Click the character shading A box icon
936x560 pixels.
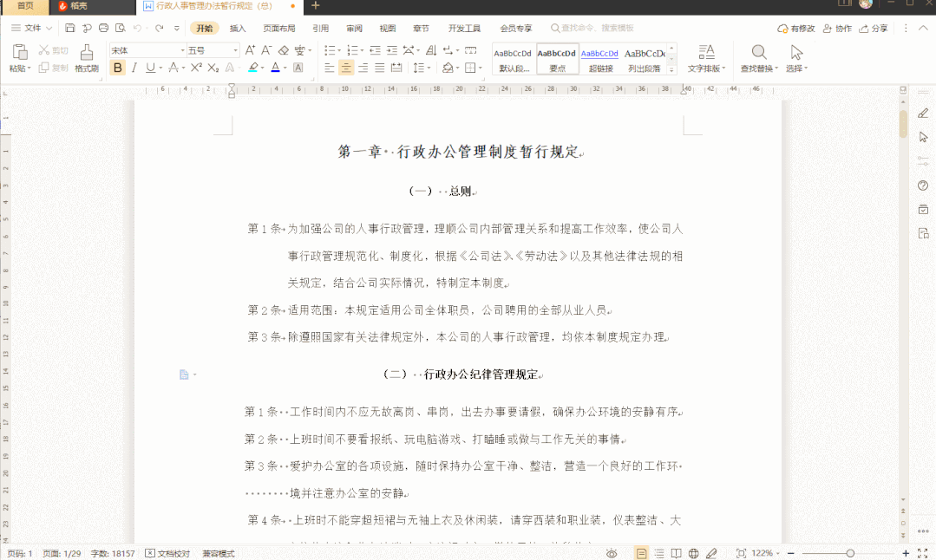(298, 68)
